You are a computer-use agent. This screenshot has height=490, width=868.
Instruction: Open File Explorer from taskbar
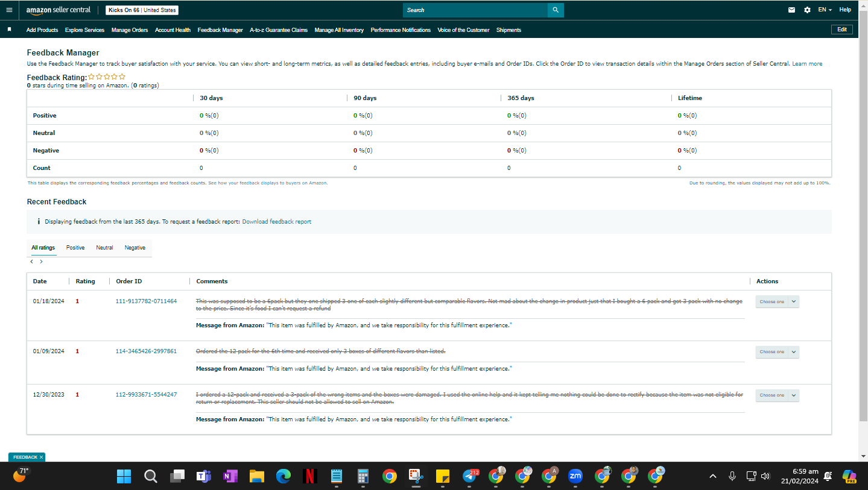pyautogui.click(x=257, y=476)
